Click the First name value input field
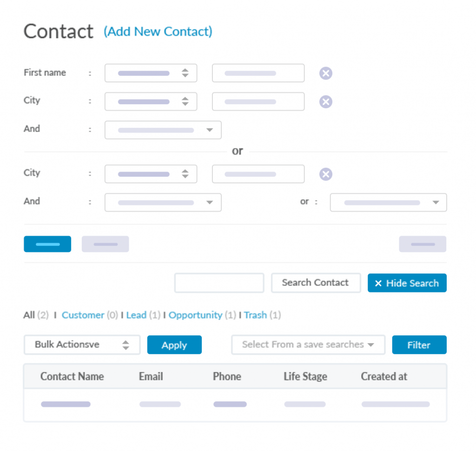 click(258, 73)
